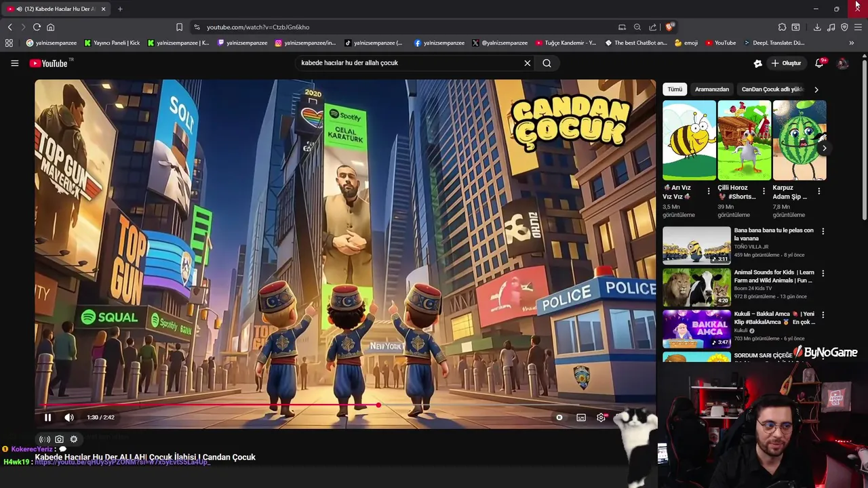
Task: Select the CanDan Çocuk adlı yükleyen chip
Action: coord(772,89)
